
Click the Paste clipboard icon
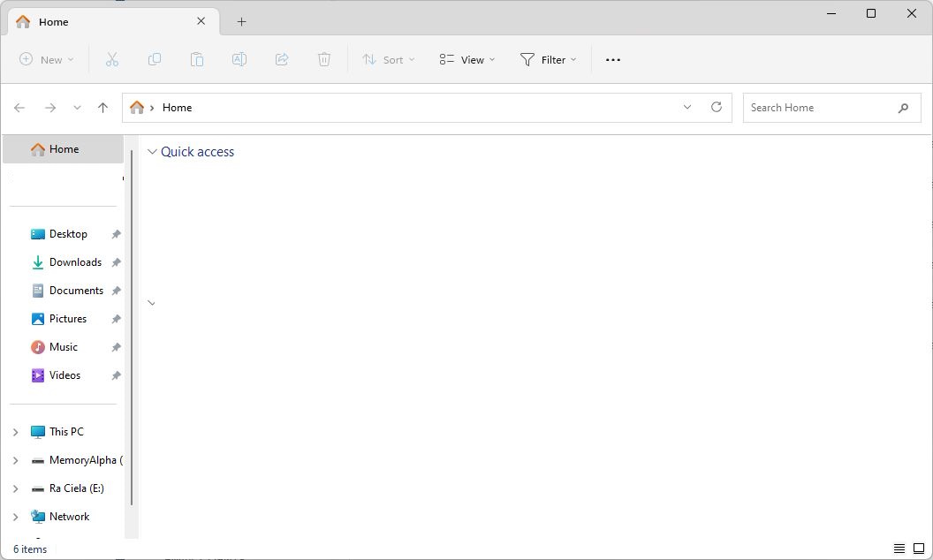coord(197,59)
